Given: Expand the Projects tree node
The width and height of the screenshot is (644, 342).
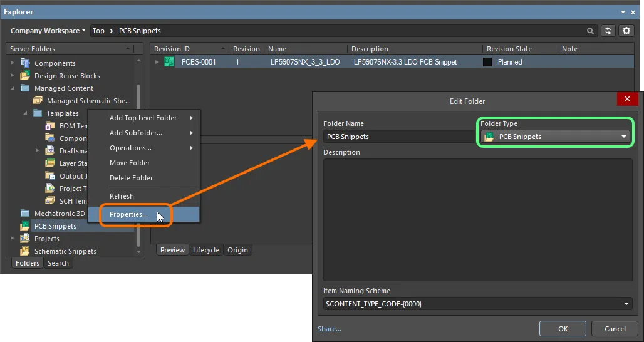Looking at the screenshot, I should (13, 239).
